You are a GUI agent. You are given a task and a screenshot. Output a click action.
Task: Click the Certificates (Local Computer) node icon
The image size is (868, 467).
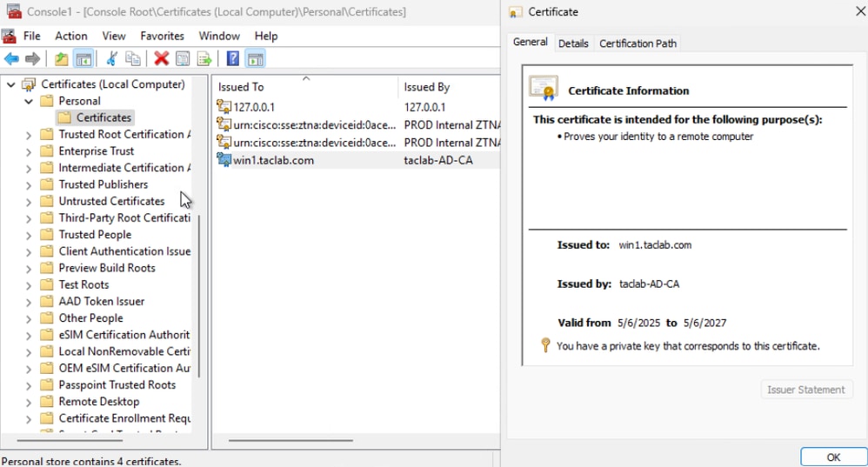(x=29, y=84)
